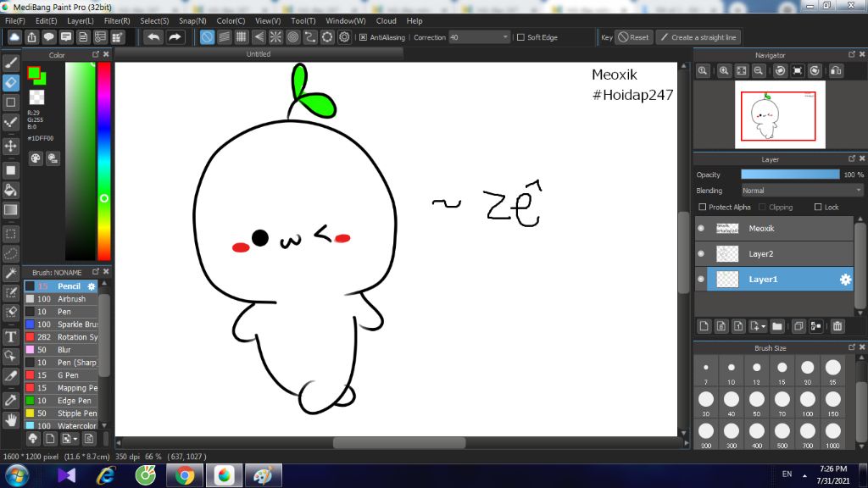The height and width of the screenshot is (488, 868).
Task: Create new folder in Layer panel
Action: [777, 326]
